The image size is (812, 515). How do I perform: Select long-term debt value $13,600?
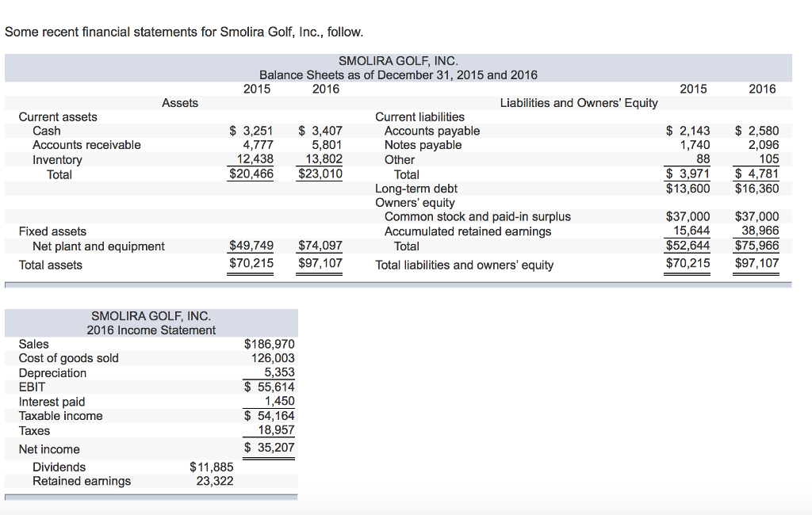[x=688, y=189]
